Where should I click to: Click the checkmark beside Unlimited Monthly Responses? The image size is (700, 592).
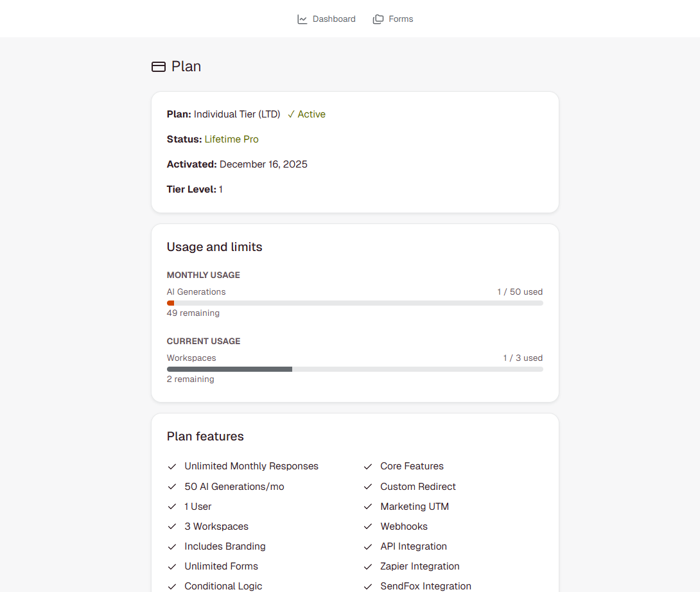click(172, 466)
